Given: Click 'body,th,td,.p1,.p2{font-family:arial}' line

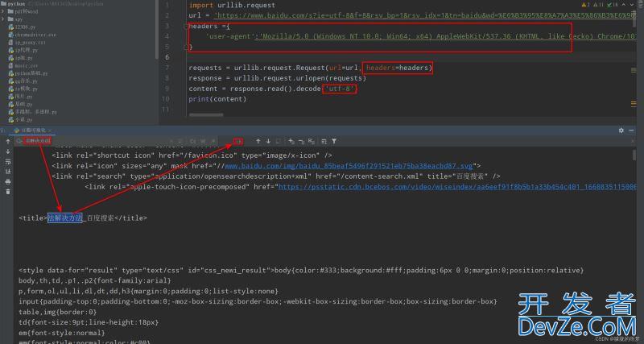Looking at the screenshot, I should 95,280.
